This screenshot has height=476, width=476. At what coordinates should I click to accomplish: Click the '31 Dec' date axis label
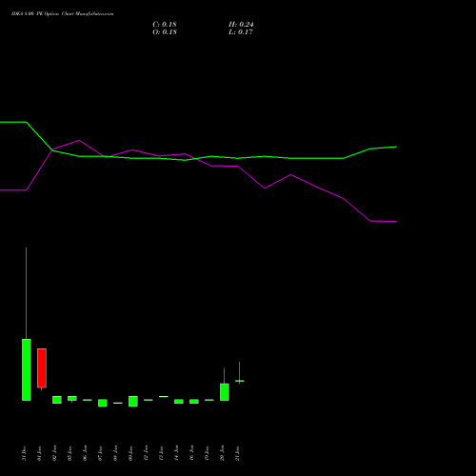click(25, 453)
